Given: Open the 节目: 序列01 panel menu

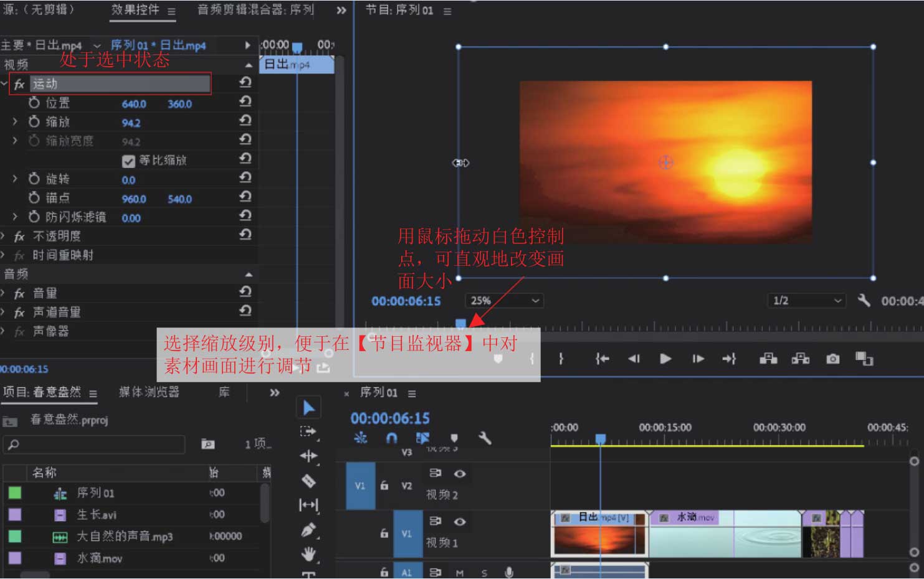Looking at the screenshot, I should tap(447, 11).
